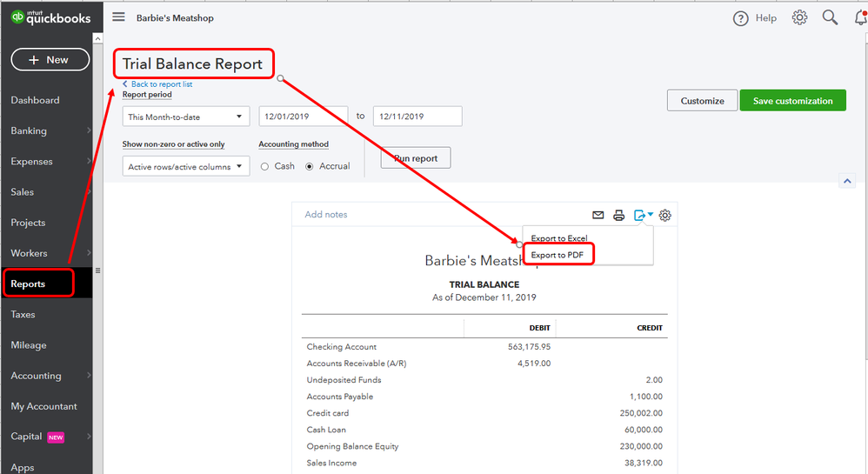Expand the Capital submenu arrow
Viewport: 868px width, 474px height.
click(x=89, y=437)
